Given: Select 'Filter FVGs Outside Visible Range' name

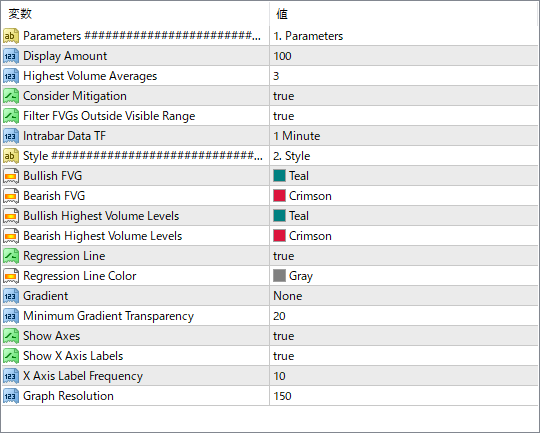Looking at the screenshot, I should click(109, 116).
